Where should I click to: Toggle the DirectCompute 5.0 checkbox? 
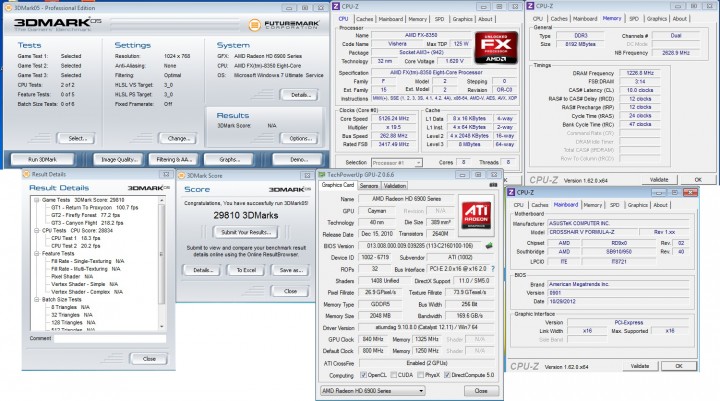[x=447, y=375]
